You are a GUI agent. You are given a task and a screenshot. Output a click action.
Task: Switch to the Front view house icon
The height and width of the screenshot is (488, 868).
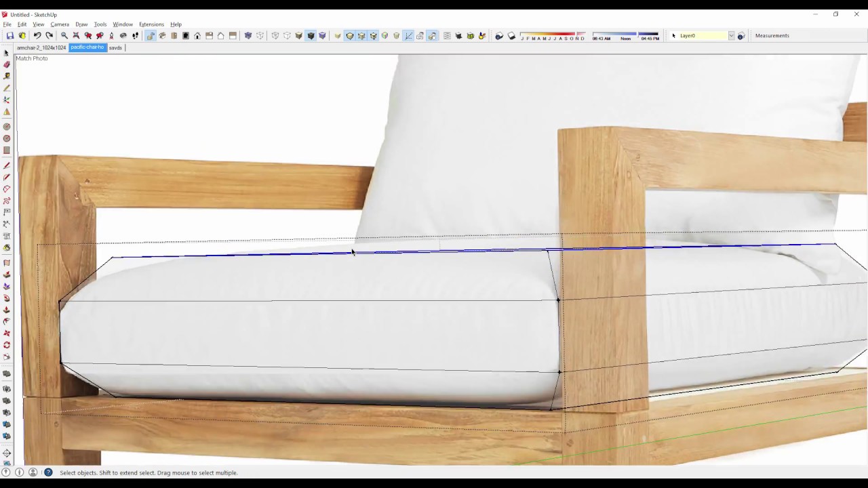197,36
